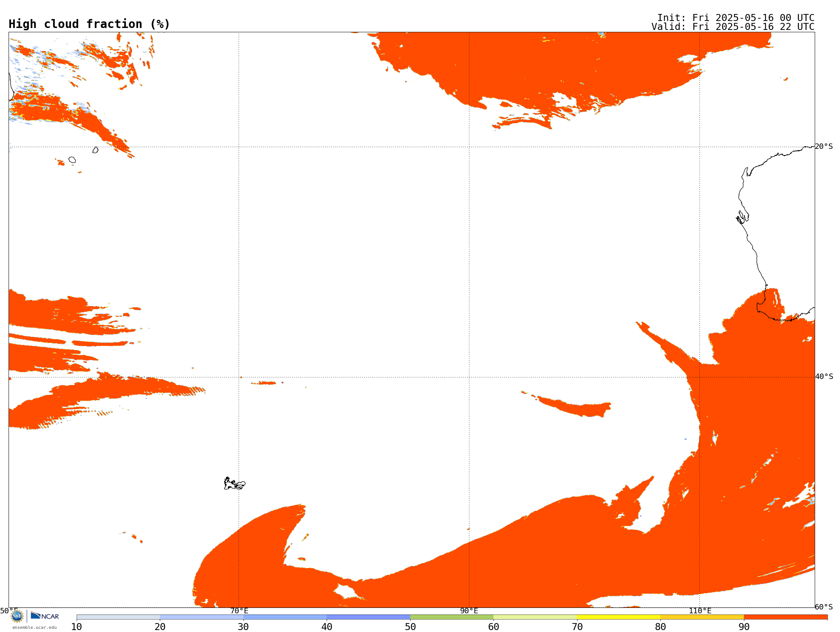Screen dimensions: 840x632
Task: Click the colorbar tick label 30
Action: pos(243,627)
